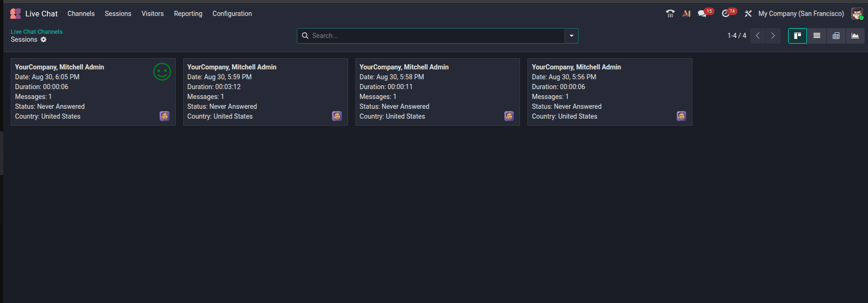Focus the Search input field
This screenshot has width=868, height=303.
click(437, 36)
